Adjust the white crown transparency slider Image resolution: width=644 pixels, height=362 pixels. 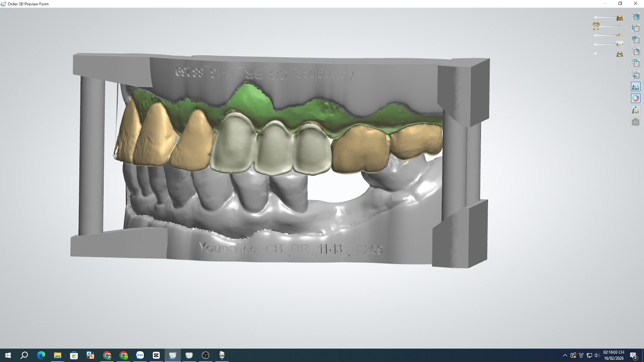point(606,44)
